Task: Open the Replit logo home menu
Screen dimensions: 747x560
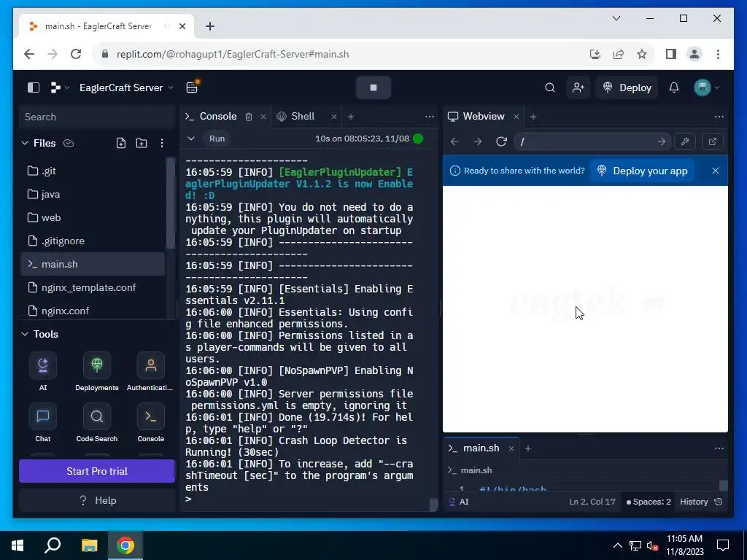Action: (x=60, y=87)
